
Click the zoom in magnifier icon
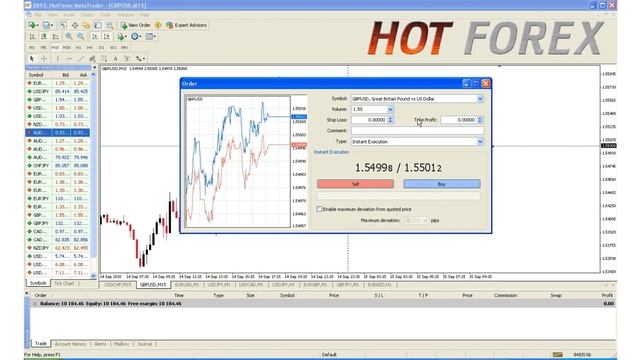[69, 36]
